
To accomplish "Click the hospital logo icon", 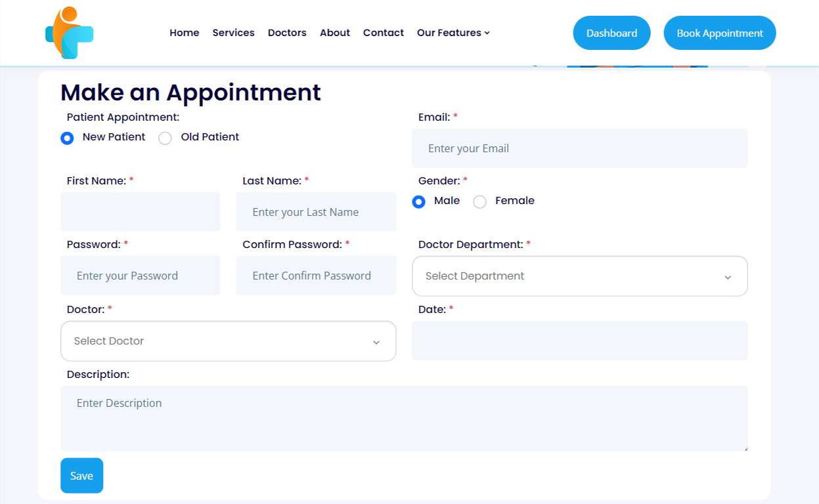I will point(69,32).
